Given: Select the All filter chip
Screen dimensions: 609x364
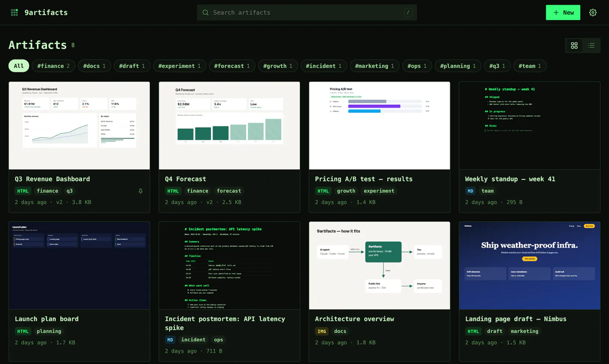Looking at the screenshot, I should tap(19, 66).
